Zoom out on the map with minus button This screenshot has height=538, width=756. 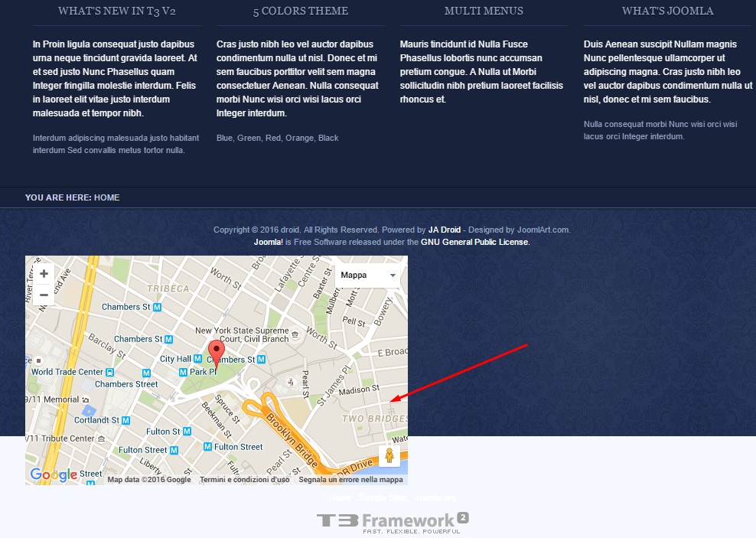click(x=43, y=295)
